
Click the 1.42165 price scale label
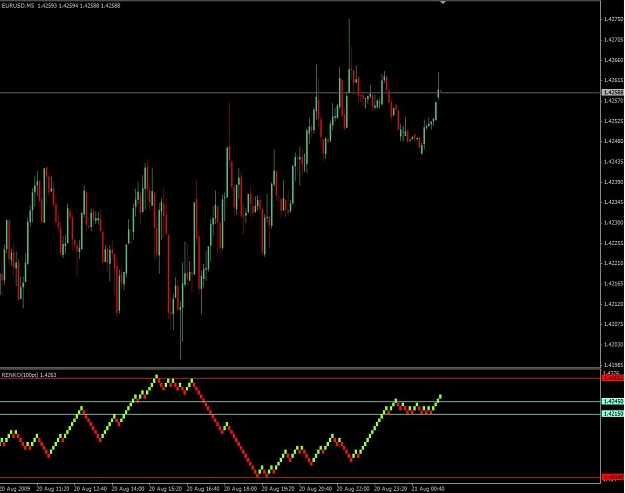(613, 283)
